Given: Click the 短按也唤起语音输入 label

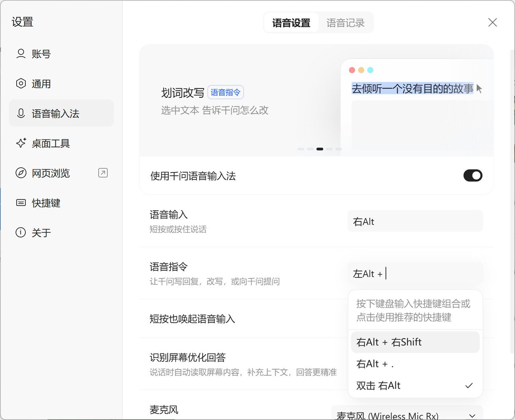Looking at the screenshot, I should tap(192, 319).
